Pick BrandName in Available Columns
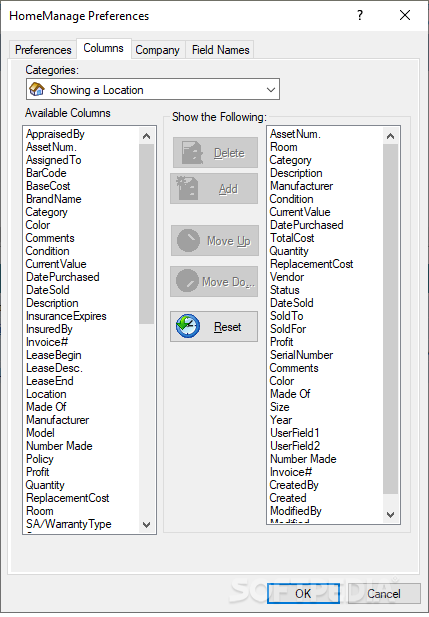 tap(54, 199)
